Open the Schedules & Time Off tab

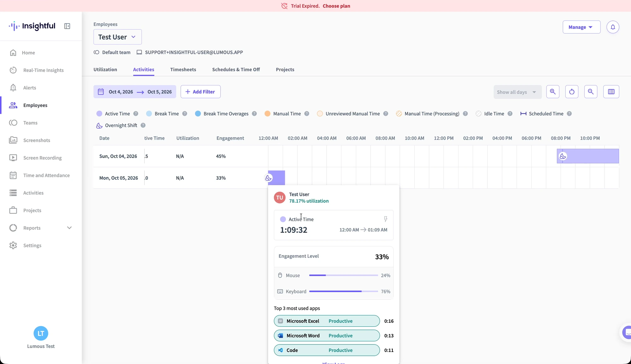pos(236,69)
